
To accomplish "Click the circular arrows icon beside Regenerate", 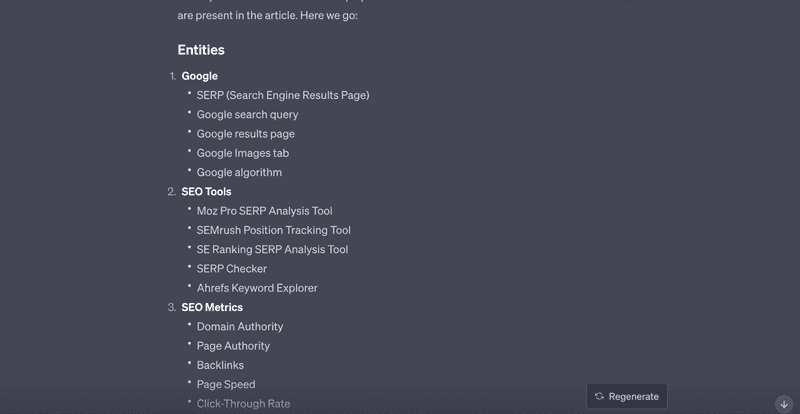I will [599, 396].
